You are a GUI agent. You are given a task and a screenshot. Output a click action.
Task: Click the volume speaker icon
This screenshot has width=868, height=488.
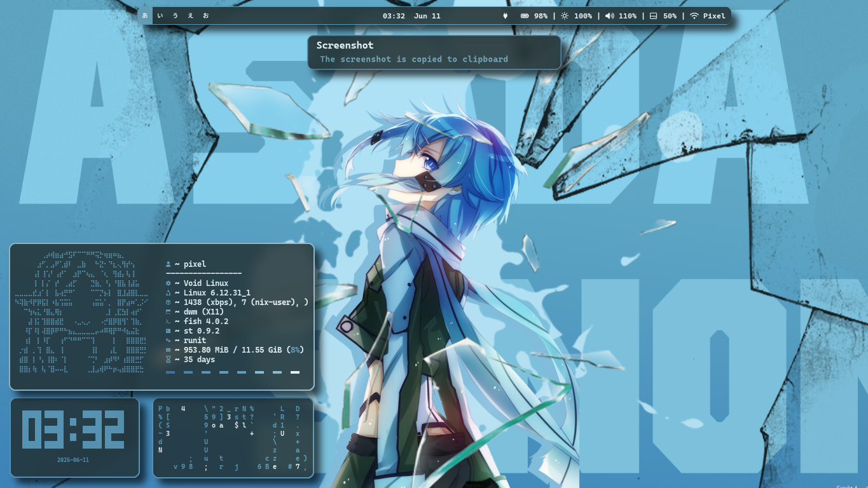click(x=609, y=16)
